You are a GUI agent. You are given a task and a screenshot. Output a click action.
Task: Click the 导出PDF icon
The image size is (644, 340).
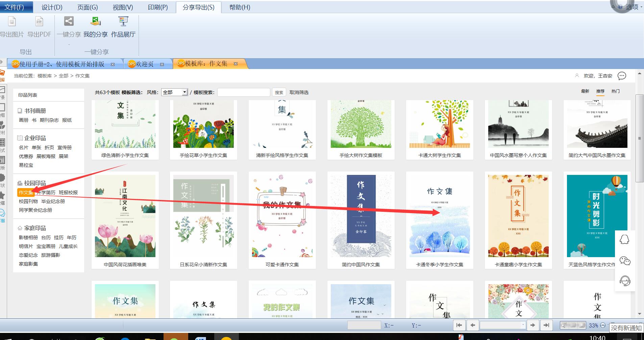(39, 22)
